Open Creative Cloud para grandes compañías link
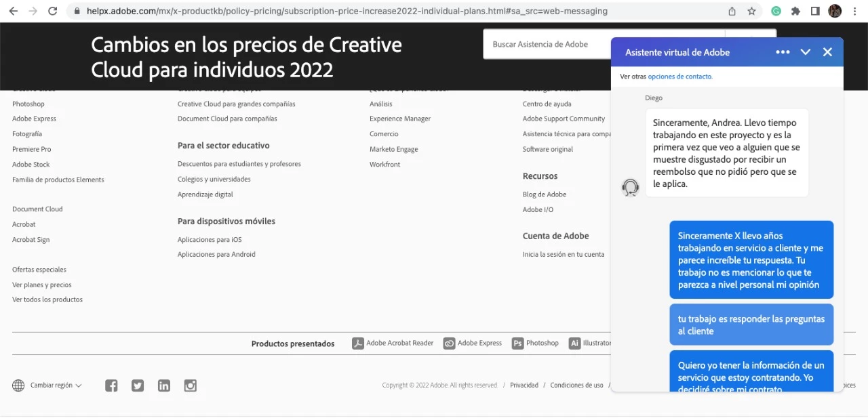 point(236,104)
